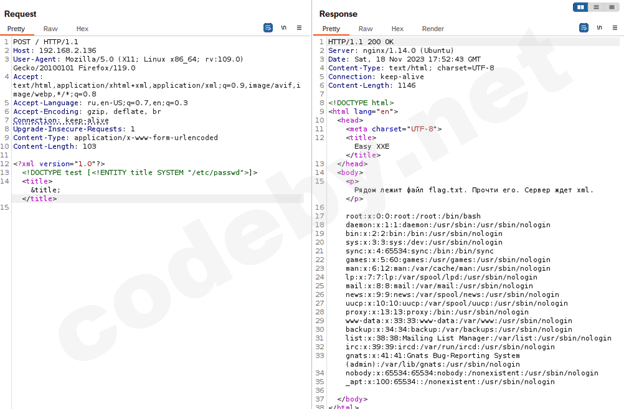Click the 'sync:x:4:65534' passwd line
624x409 pixels.
point(419,251)
